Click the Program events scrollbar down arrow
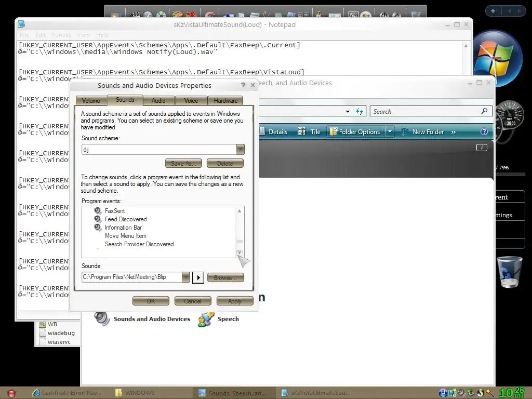 pyautogui.click(x=240, y=253)
